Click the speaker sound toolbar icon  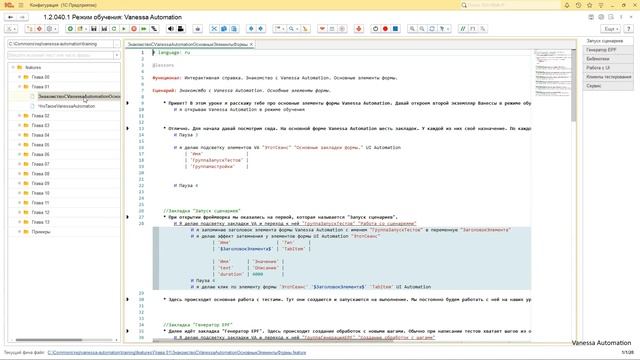[x=171, y=29]
